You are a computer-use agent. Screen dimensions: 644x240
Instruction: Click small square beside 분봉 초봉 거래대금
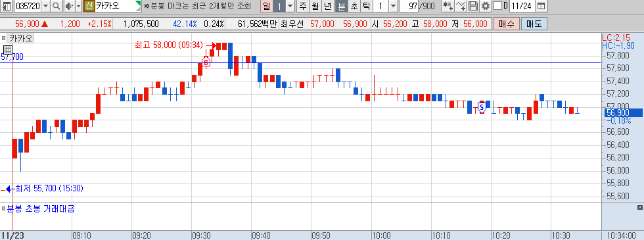pyautogui.click(x=4, y=209)
